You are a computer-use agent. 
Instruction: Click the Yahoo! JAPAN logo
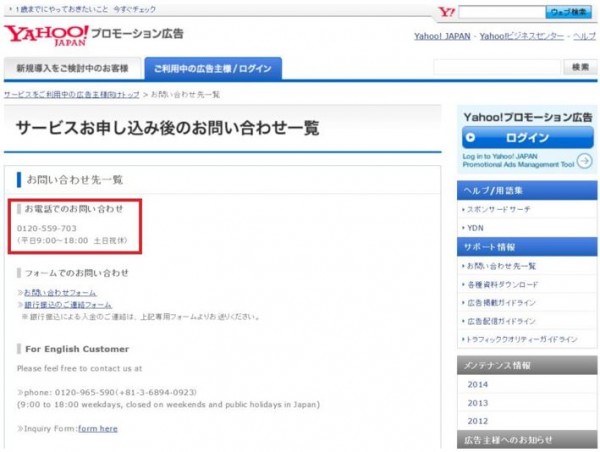coord(46,36)
